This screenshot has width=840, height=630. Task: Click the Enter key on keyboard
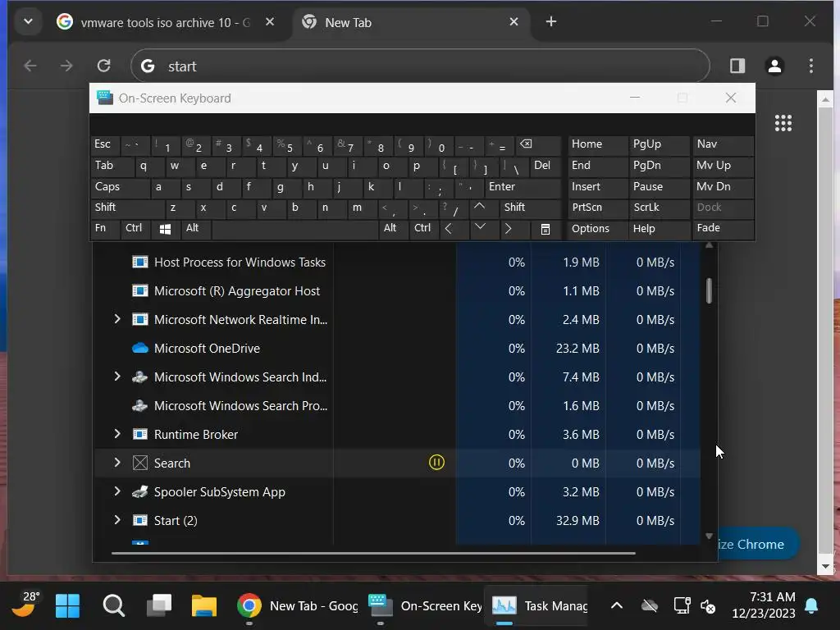tap(523, 187)
